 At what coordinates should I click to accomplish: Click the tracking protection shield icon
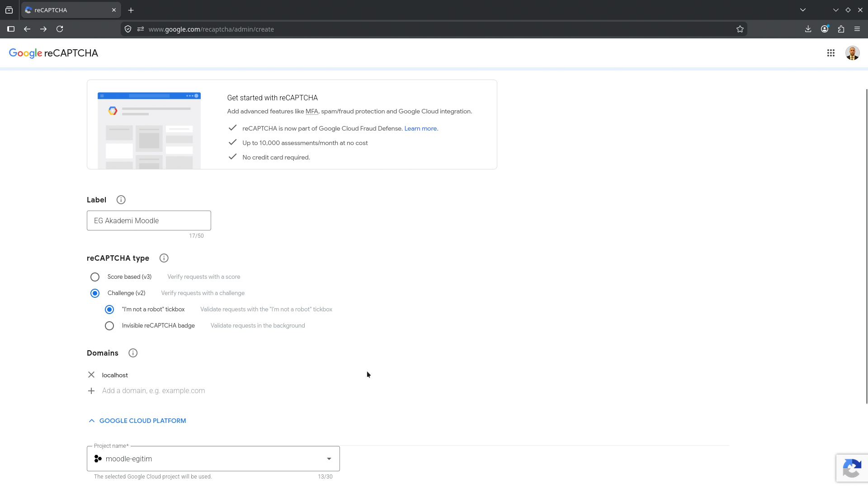click(x=128, y=29)
